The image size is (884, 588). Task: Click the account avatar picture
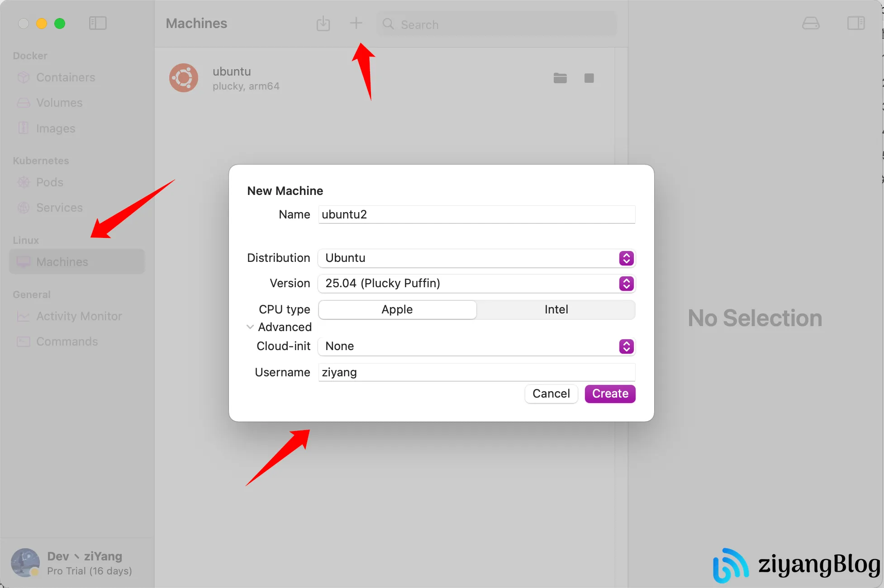(x=25, y=563)
